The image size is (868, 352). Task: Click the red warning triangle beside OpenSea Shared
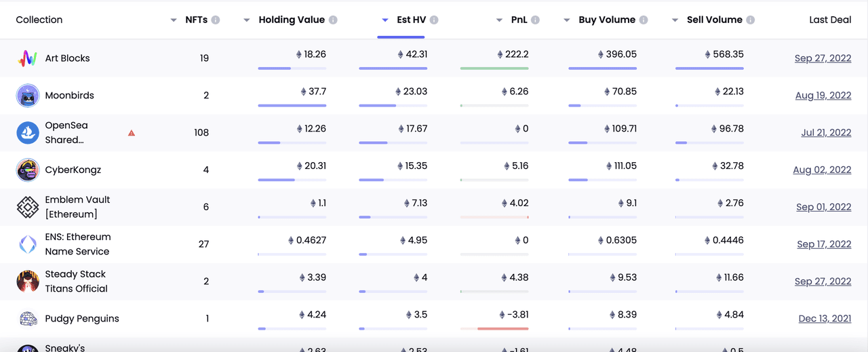[132, 133]
